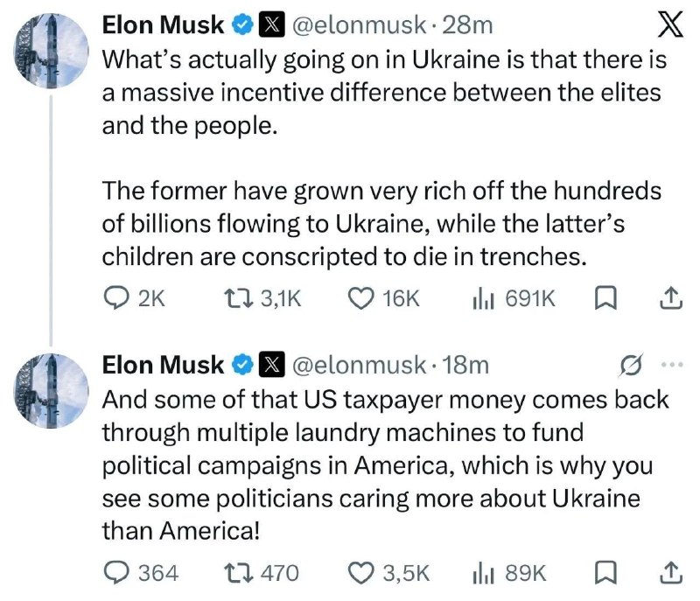
Task: Reply to the second tweet with 364 replies
Action: 141,573
